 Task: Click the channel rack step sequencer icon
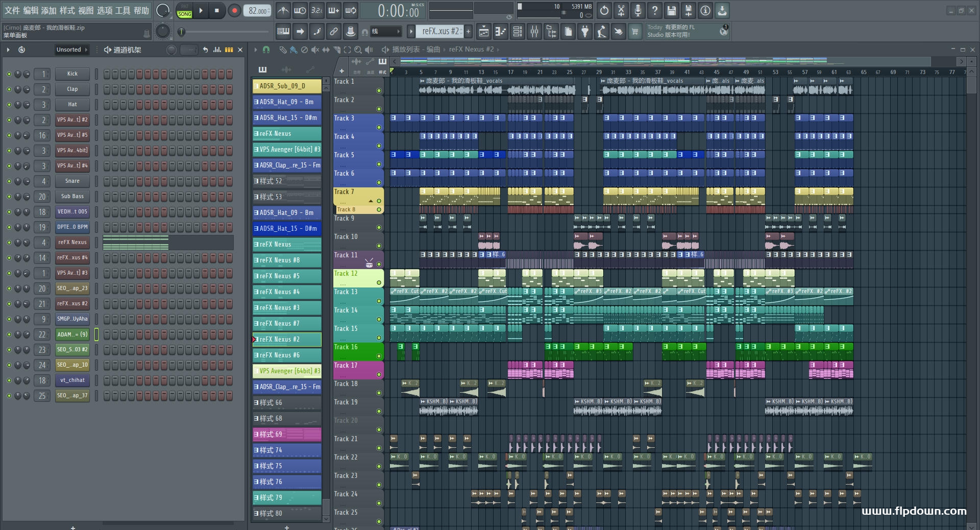[229, 50]
